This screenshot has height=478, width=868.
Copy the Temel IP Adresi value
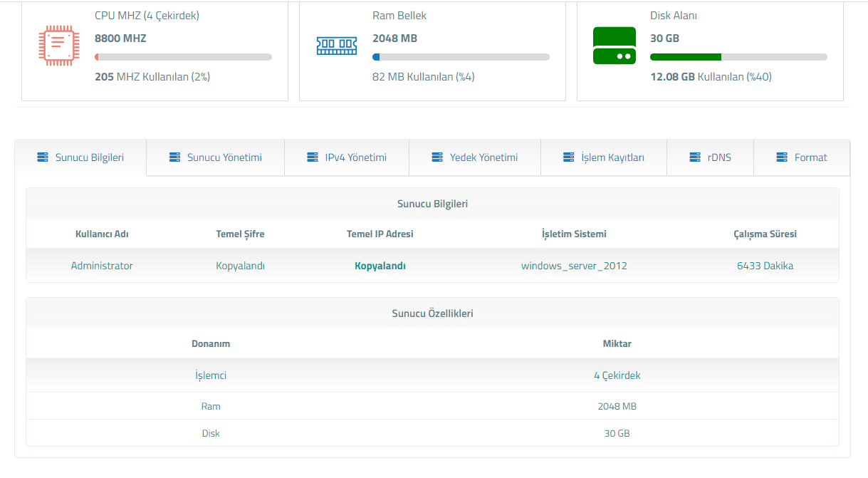point(380,266)
